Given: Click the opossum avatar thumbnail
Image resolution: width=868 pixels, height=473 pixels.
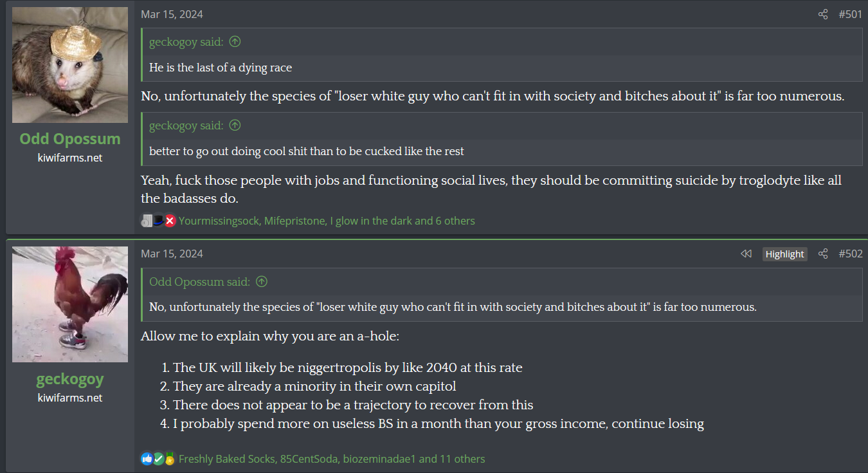Looking at the screenshot, I should (x=70, y=65).
